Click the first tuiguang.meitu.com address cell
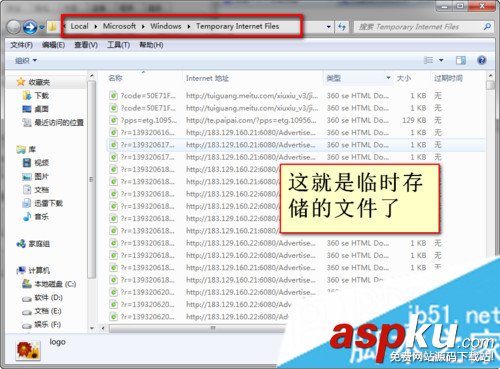This screenshot has height=369, width=500. [x=252, y=96]
